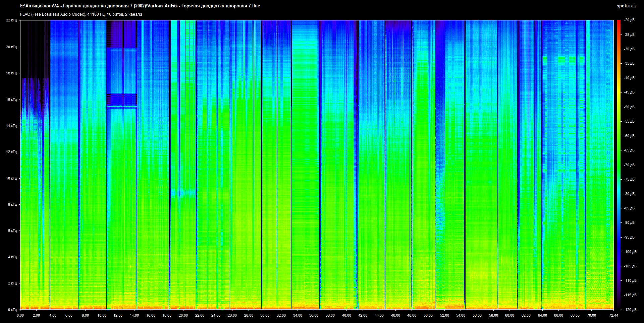Viewport: 644px width, 323px height.
Task: Click the 22 кГц frequency axis label
Action: 11,20
